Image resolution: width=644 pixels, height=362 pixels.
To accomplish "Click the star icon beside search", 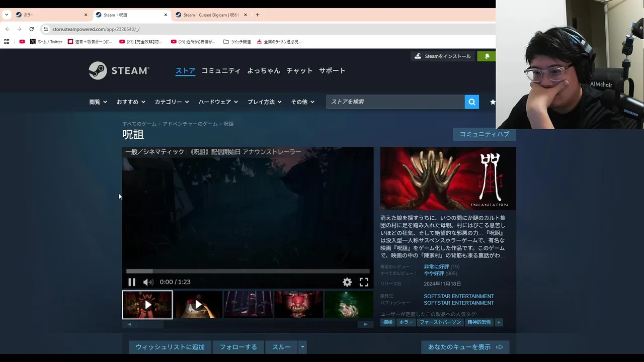I will click(x=493, y=102).
